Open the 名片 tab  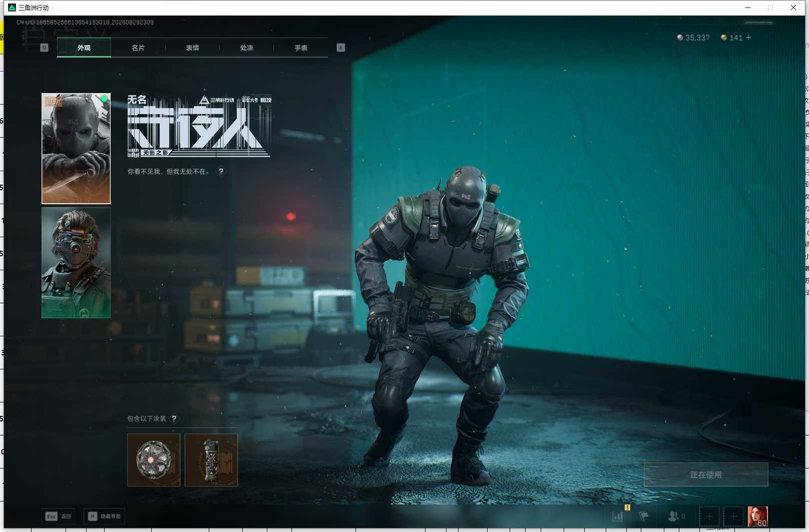[138, 48]
